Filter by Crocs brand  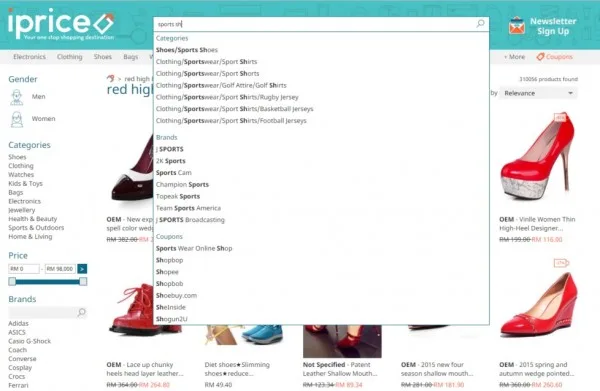(16, 376)
